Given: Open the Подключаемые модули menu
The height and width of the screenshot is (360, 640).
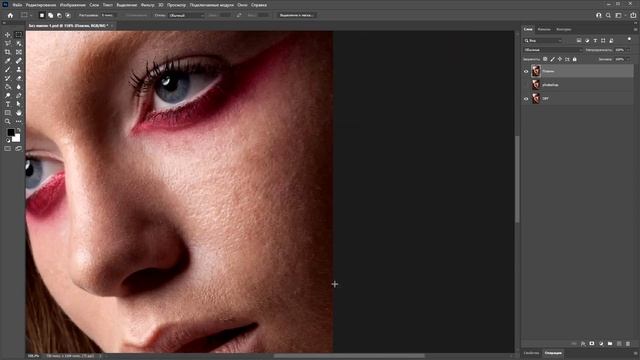Looking at the screenshot, I should 211,5.
